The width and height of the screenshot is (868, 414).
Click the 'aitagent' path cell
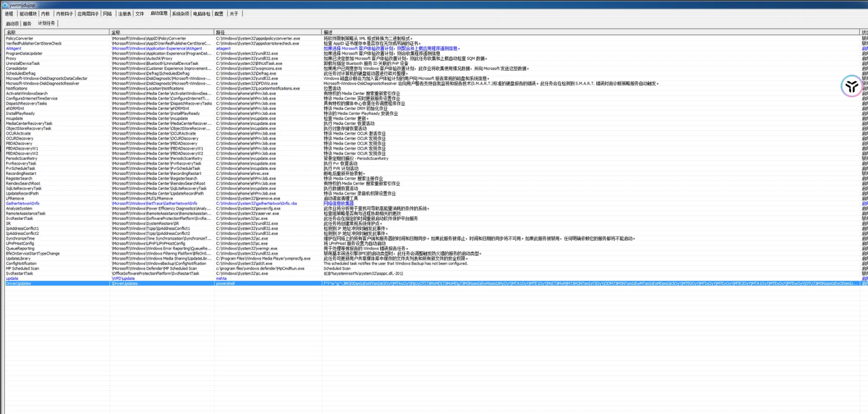click(223, 48)
